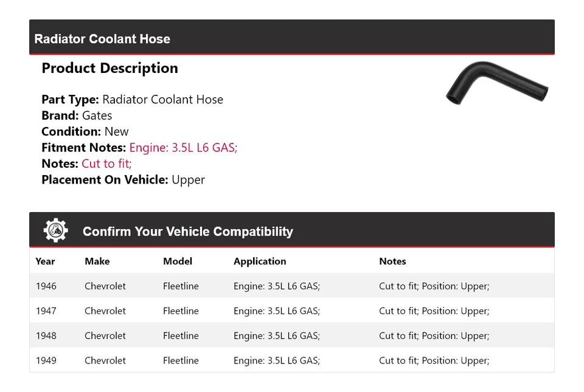Click the gear compatibility icon

pos(55,231)
